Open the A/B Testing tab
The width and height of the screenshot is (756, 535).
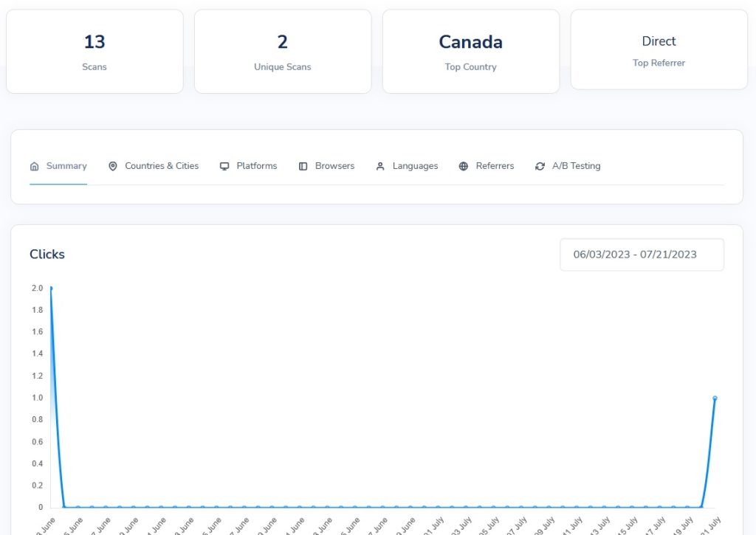click(568, 166)
